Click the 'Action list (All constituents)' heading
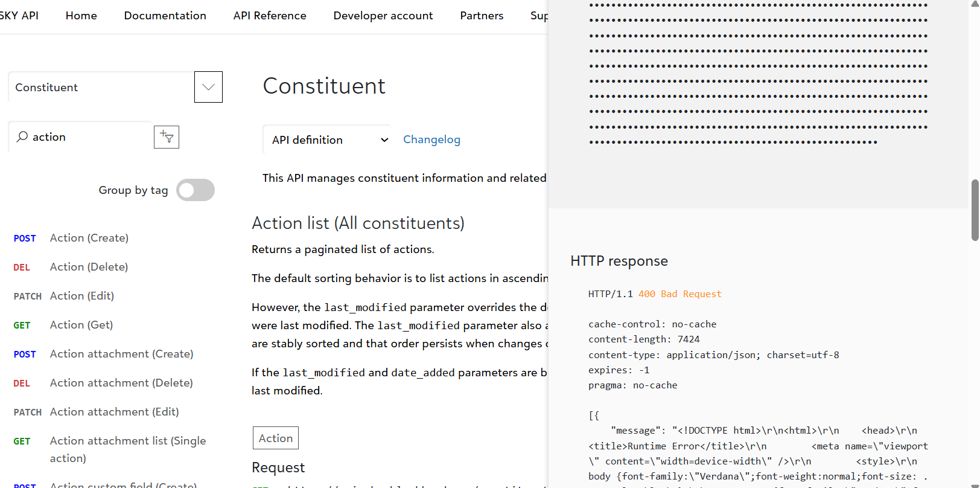 click(358, 223)
